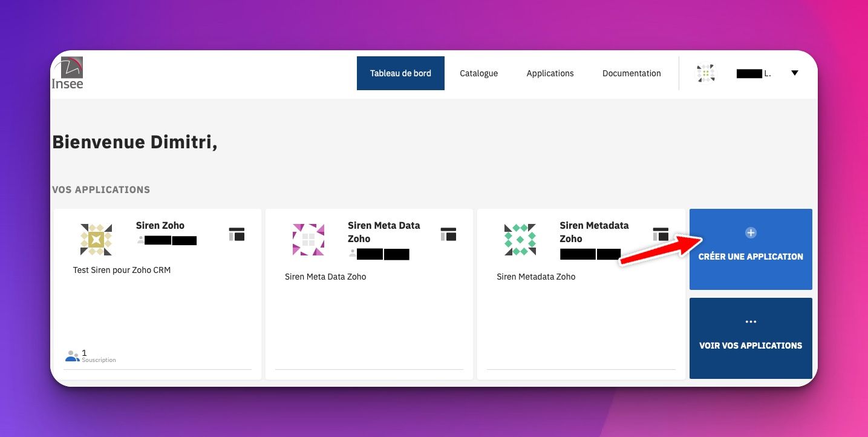Open the Documentation page
Screen dimensions: 868x437
(631, 73)
